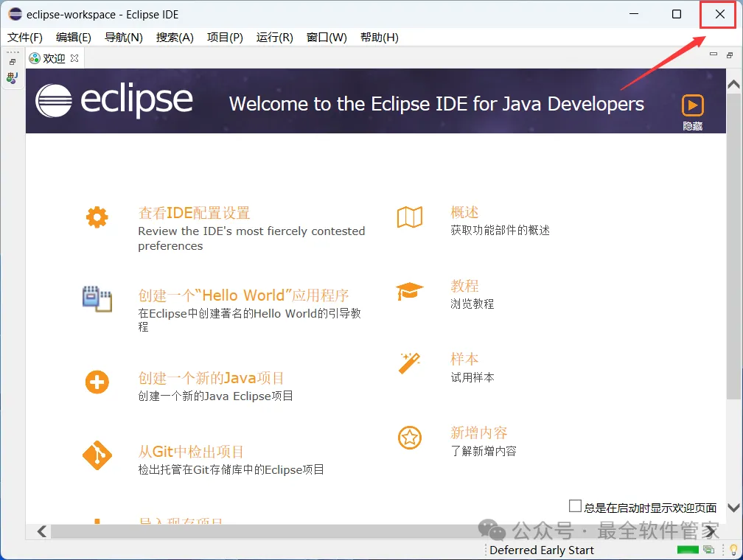Click the large eclipse logo in the banner
This screenshot has height=560, width=743.
pyautogui.click(x=114, y=100)
